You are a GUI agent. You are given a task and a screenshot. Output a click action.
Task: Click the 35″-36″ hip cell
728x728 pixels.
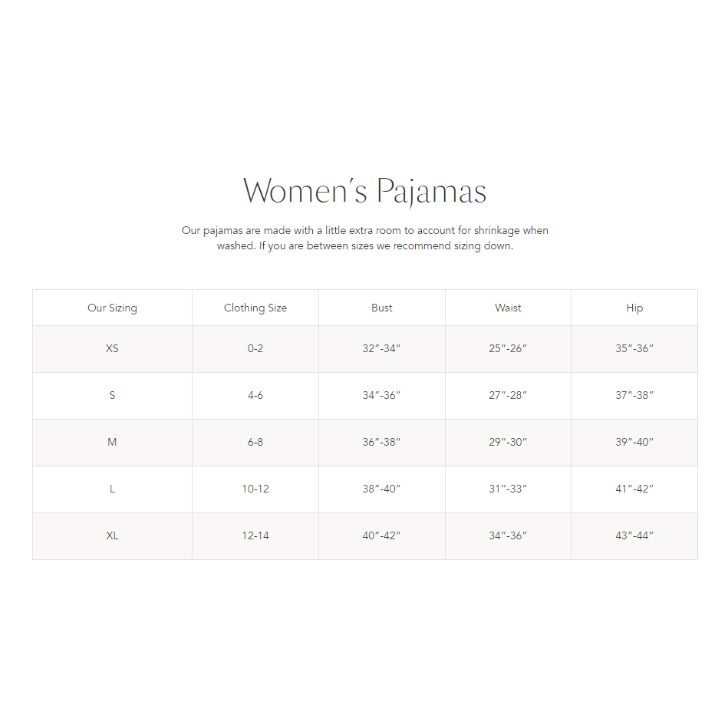pos(634,349)
